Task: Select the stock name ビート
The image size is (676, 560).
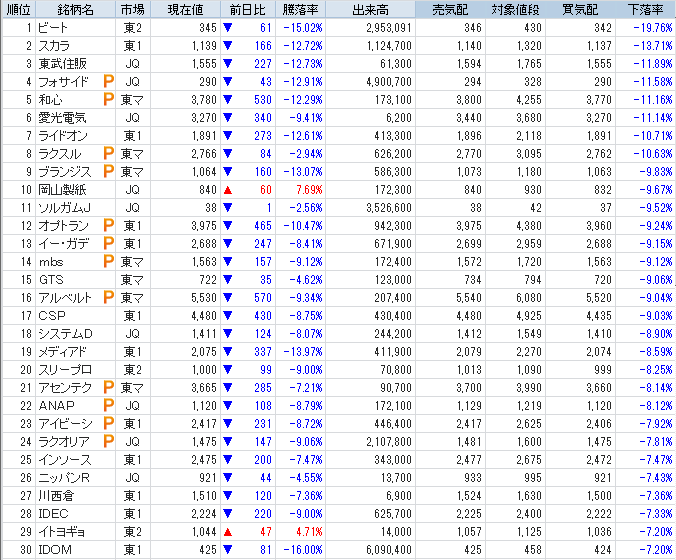Action: click(53, 28)
